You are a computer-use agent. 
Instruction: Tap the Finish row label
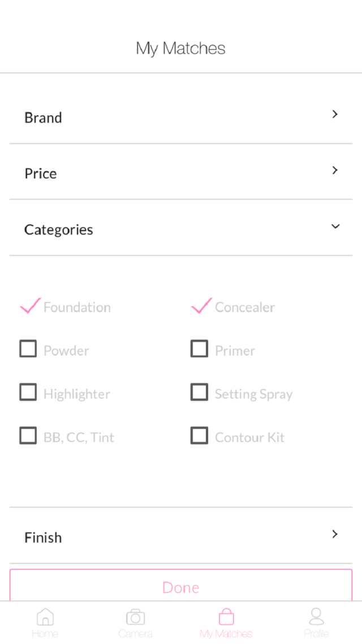(43, 538)
